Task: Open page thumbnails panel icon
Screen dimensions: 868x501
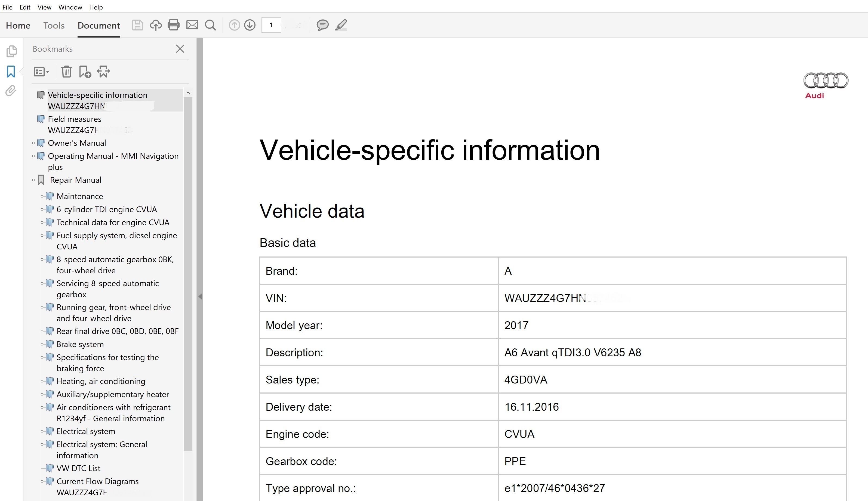Action: 11,51
